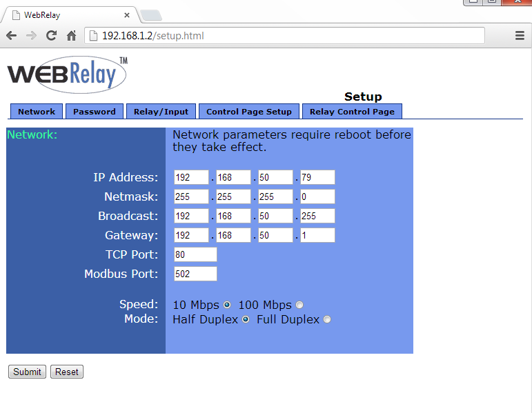Click Netmask first octet field

pyautogui.click(x=191, y=197)
